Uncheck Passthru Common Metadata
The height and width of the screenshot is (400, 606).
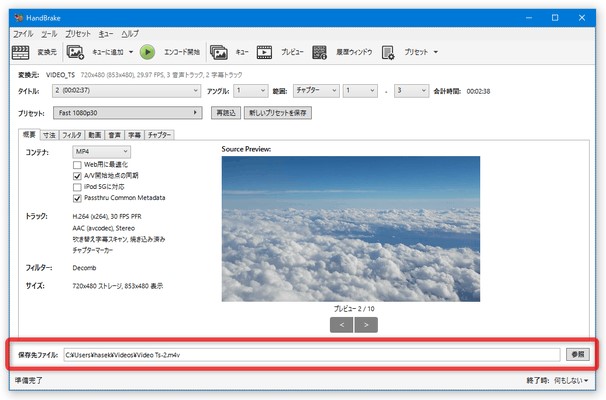78,197
